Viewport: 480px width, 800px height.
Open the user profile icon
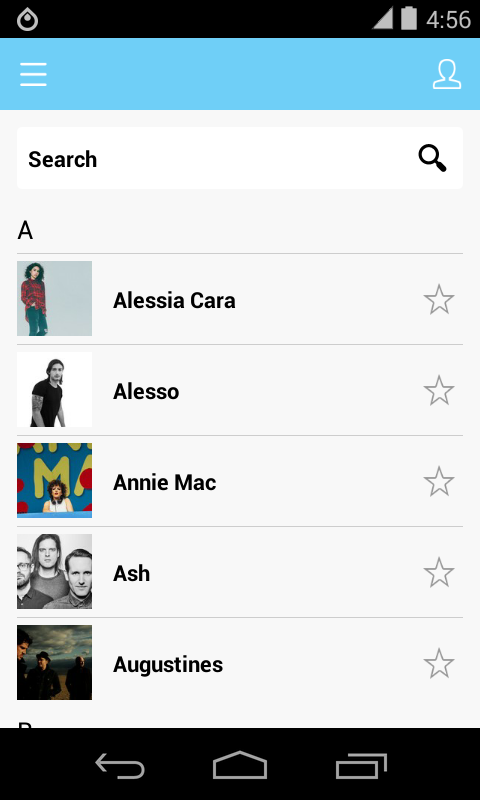[x=447, y=75]
